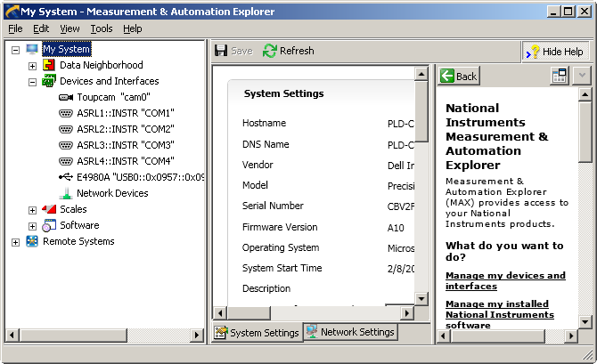Expand the Remote Systems node
The image size is (597, 364).
point(15,242)
